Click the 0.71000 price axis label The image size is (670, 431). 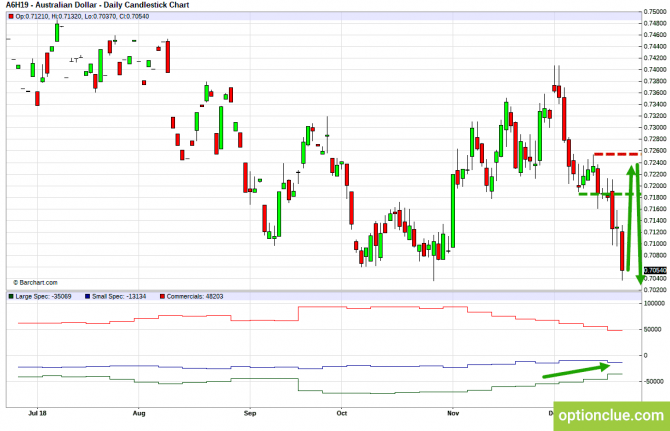[655, 244]
